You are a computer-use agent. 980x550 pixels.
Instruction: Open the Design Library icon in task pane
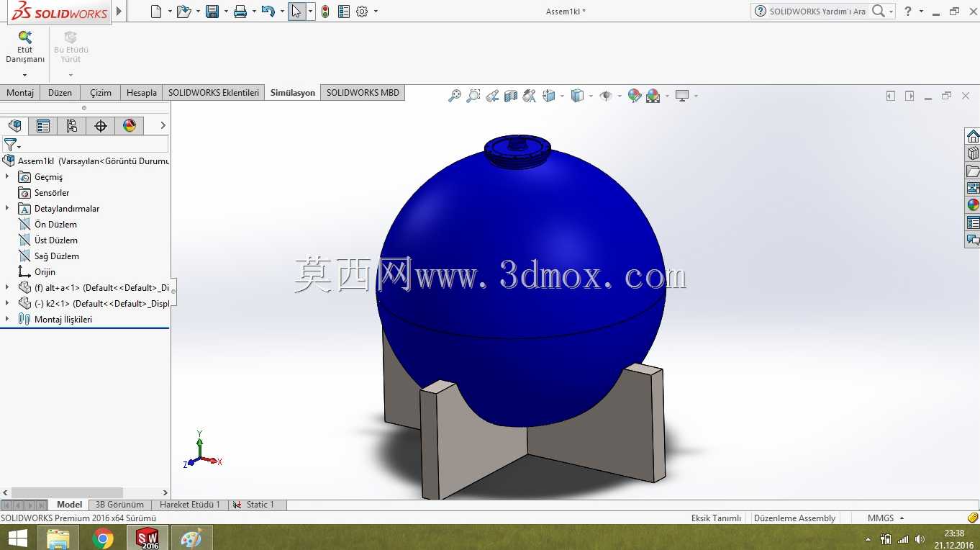click(973, 153)
